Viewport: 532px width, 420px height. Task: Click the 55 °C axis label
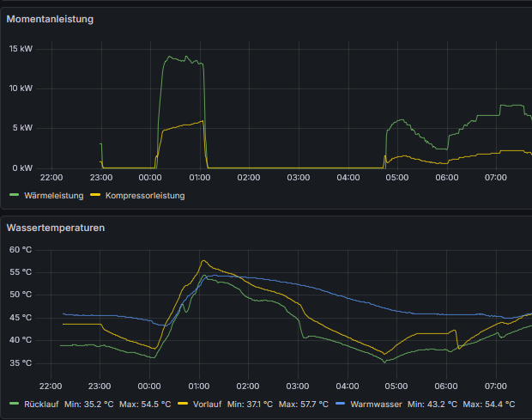tap(21, 272)
